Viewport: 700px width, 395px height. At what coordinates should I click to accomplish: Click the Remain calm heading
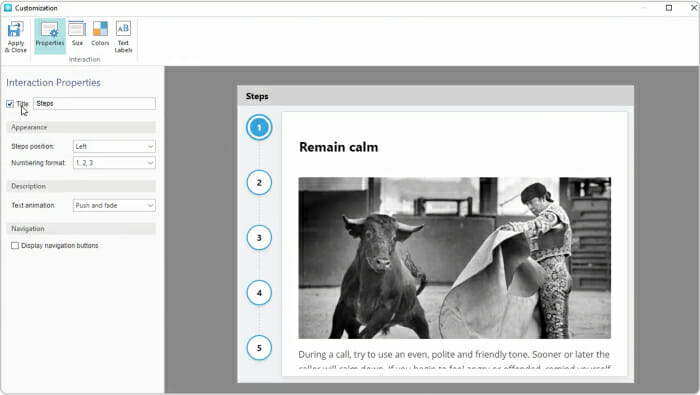tap(338, 147)
